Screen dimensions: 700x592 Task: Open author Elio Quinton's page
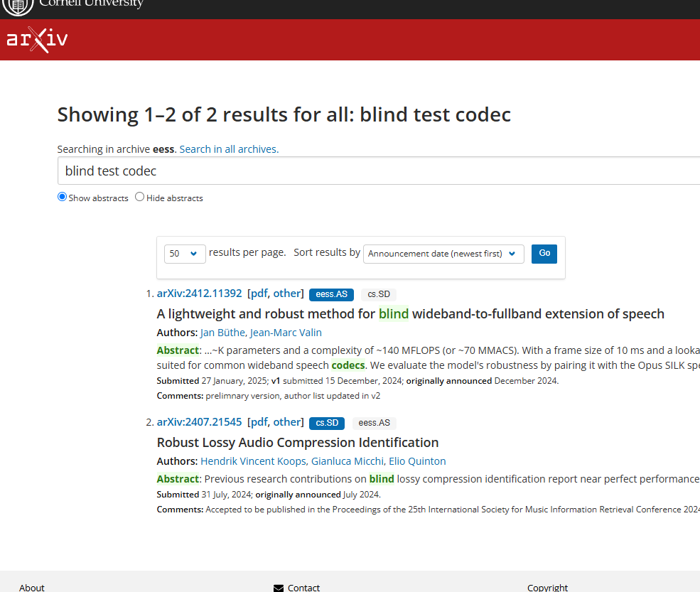click(417, 461)
